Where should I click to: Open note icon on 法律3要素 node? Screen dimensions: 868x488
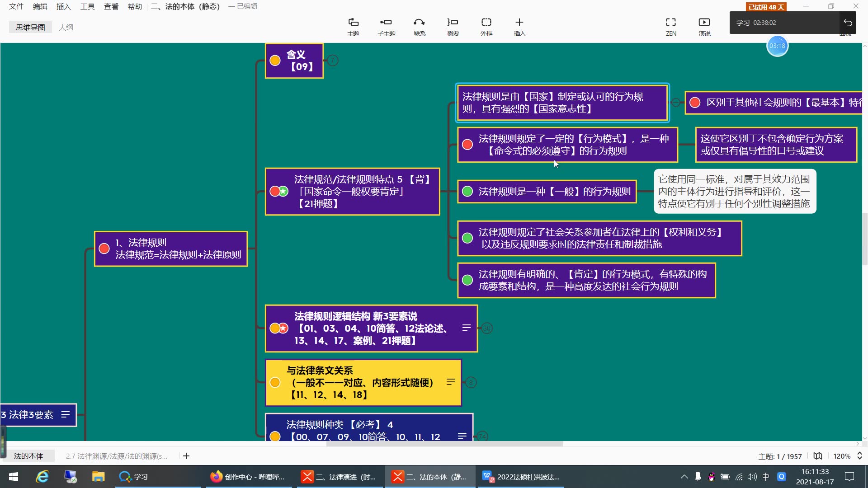pos(66,414)
